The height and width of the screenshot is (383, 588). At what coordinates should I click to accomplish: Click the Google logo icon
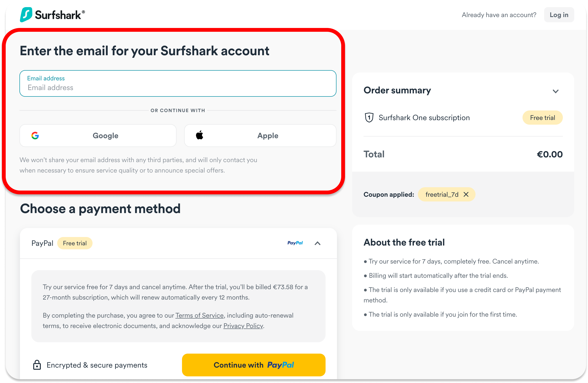(35, 136)
